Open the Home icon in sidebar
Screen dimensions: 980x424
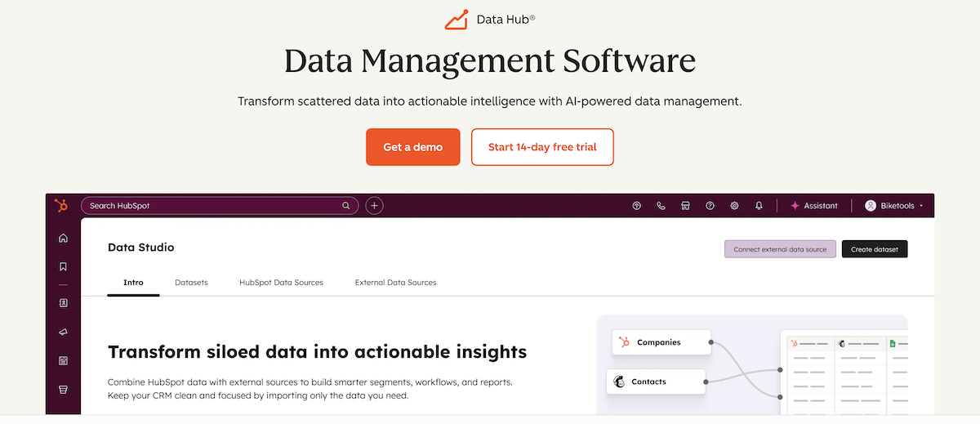coord(63,239)
